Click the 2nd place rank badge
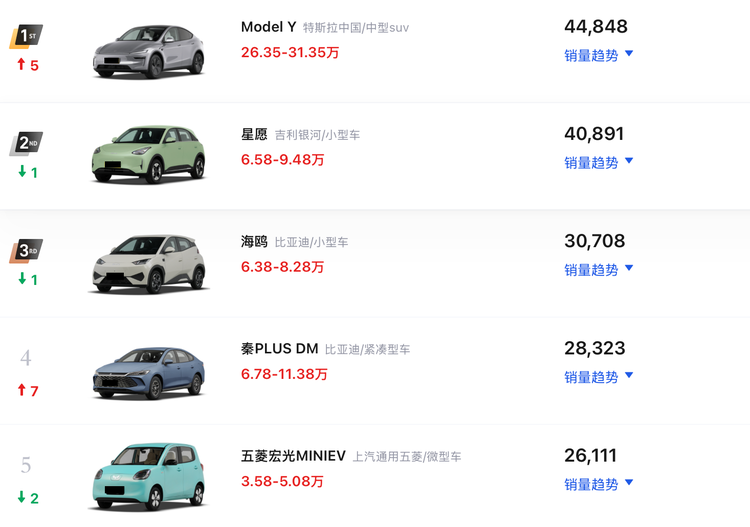The image size is (750, 527). (26, 143)
